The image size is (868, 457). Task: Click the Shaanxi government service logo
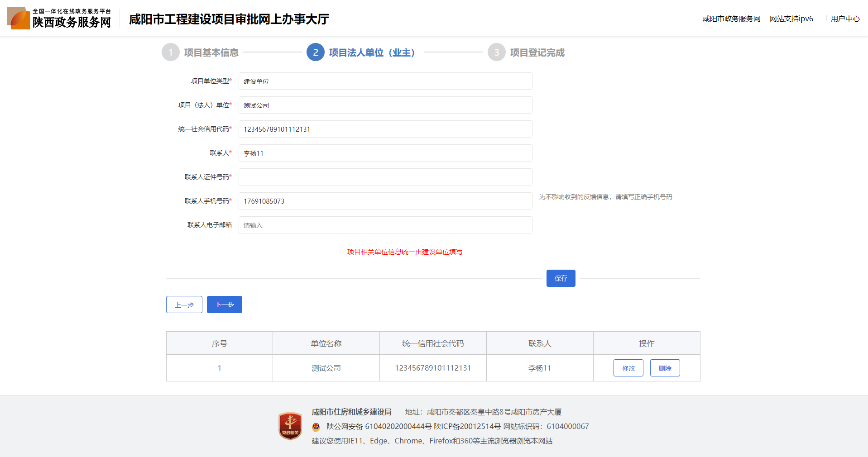(59, 18)
